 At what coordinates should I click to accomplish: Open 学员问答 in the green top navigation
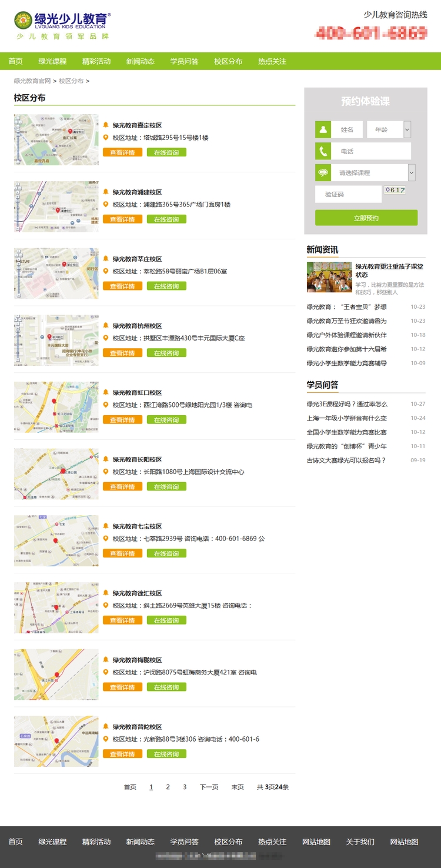click(x=185, y=61)
